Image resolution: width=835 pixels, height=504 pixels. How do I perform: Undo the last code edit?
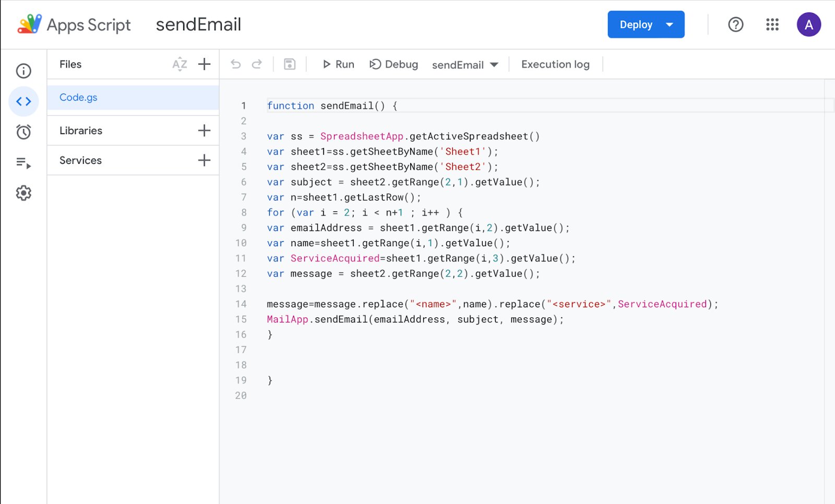click(x=236, y=64)
